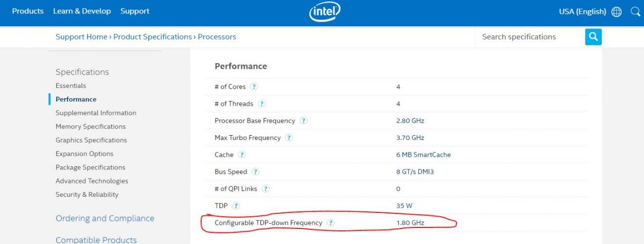The image size is (644, 244).
Task: Open the globe language selector icon
Action: 617,11
